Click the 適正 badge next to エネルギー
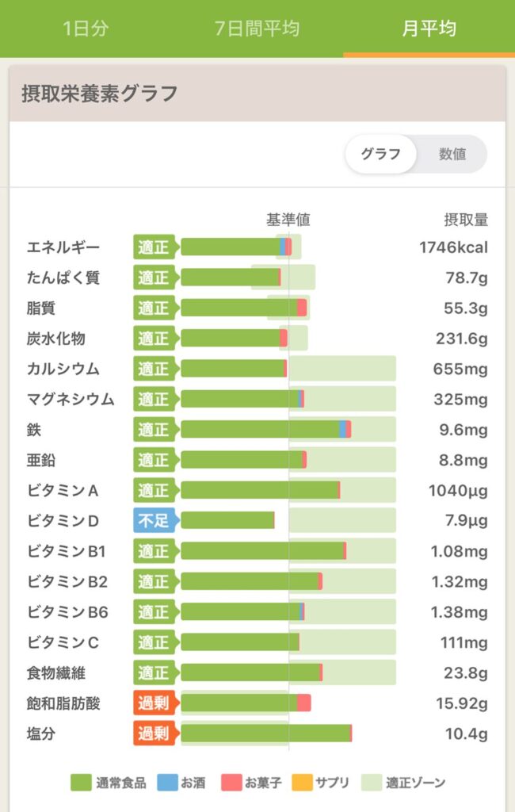The width and height of the screenshot is (515, 812). pos(154,247)
